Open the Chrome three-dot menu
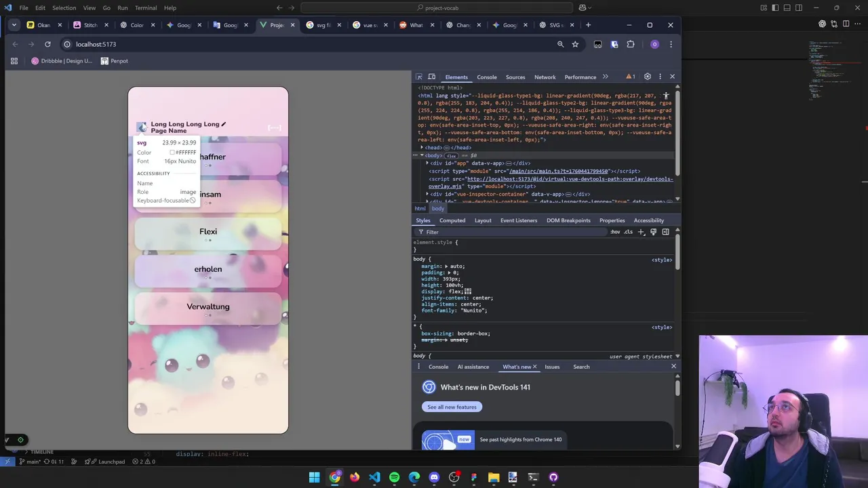868x488 pixels. click(x=671, y=44)
